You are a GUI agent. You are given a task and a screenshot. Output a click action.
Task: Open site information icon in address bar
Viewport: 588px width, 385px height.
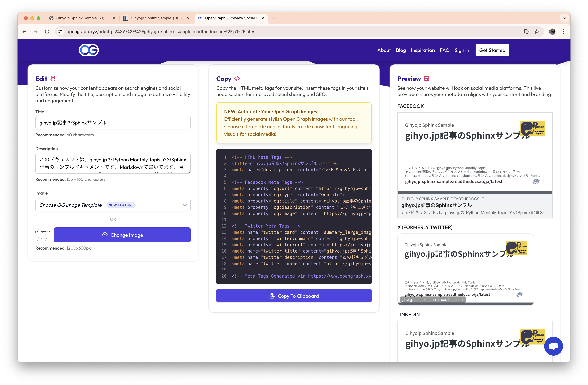coord(60,32)
